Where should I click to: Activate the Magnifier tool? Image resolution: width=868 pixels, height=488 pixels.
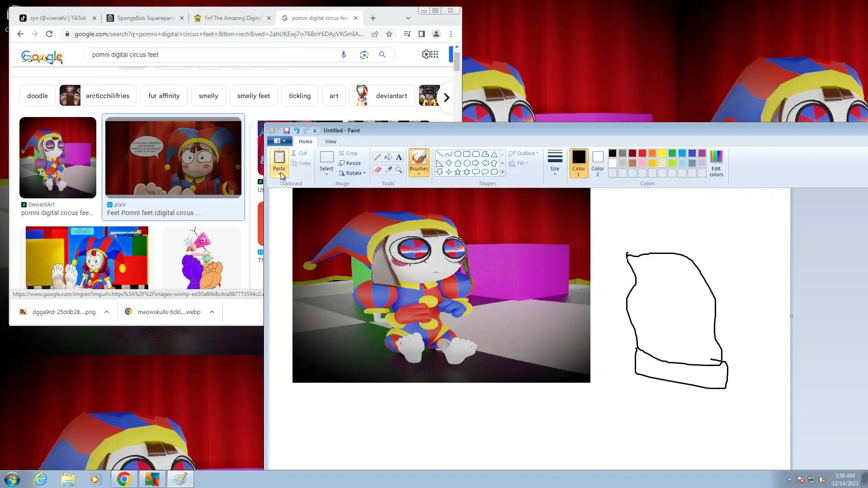point(399,170)
